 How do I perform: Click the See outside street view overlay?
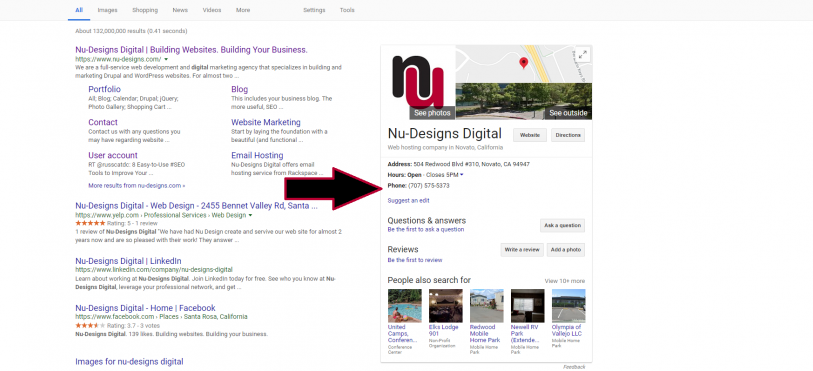[568, 113]
